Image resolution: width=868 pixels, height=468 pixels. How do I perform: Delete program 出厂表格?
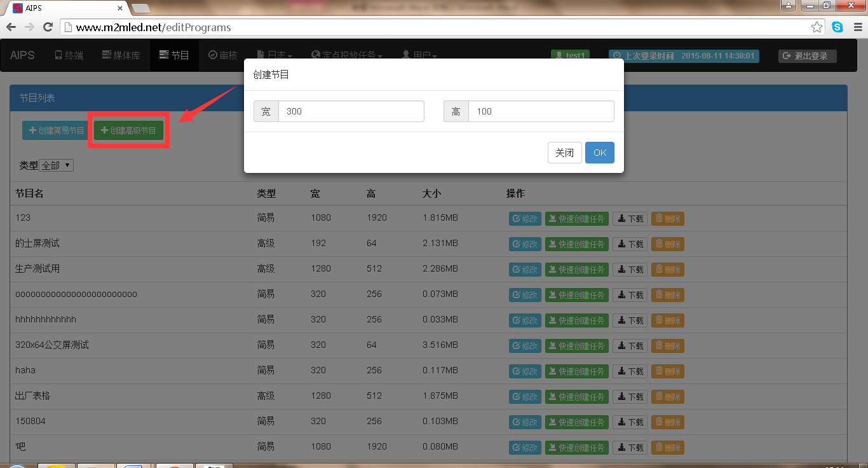pyautogui.click(x=667, y=397)
